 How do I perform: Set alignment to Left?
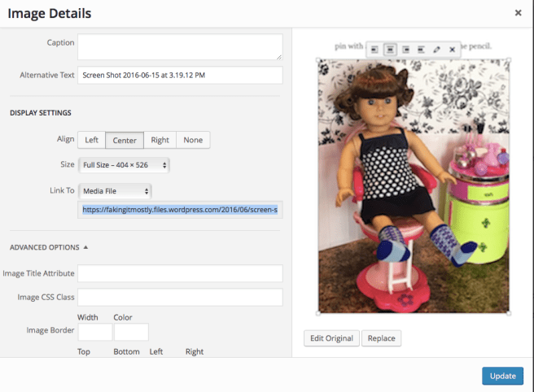click(x=91, y=140)
